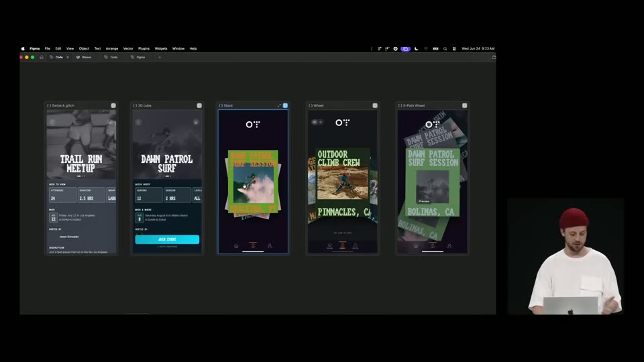
Task: Click the Join Event button
Action: [x=167, y=239]
